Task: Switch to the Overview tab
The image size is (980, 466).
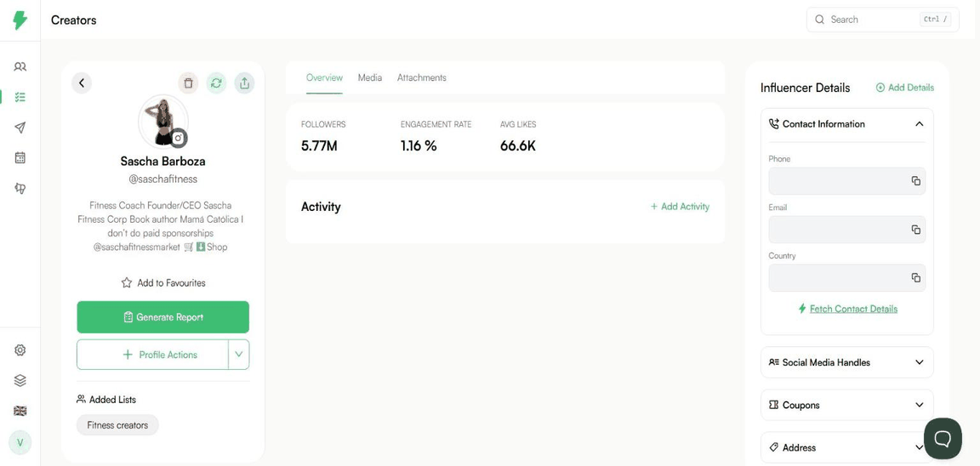Action: pyautogui.click(x=324, y=78)
